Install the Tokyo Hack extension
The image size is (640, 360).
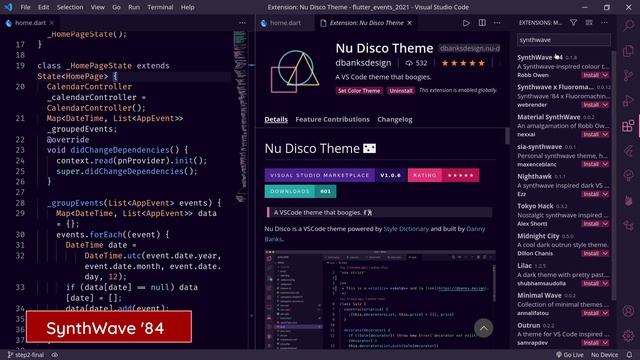click(591, 224)
